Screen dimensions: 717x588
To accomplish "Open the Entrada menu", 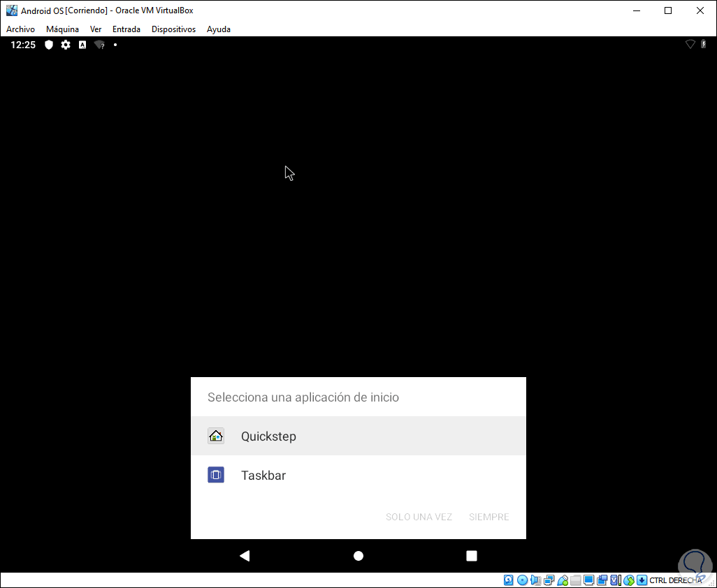I will point(126,29).
